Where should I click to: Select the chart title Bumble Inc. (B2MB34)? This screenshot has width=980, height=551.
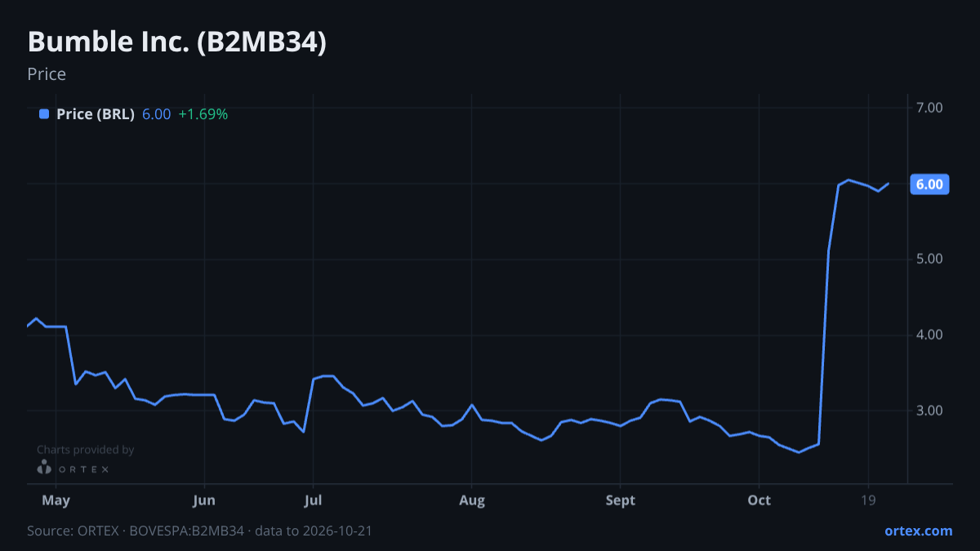coord(177,42)
